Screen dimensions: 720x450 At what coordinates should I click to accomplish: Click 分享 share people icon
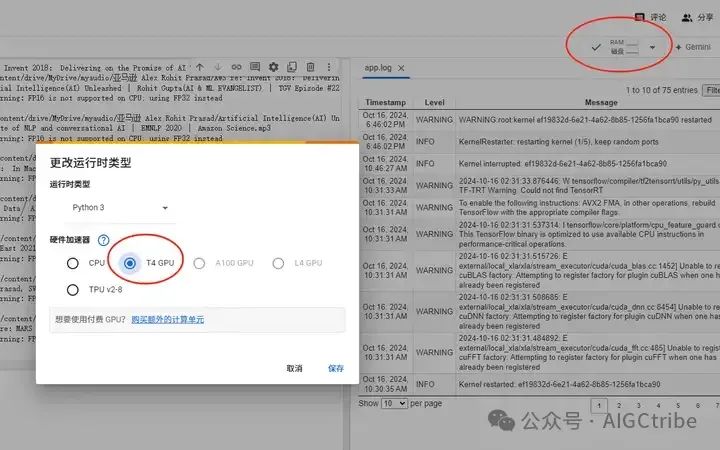(x=686, y=17)
